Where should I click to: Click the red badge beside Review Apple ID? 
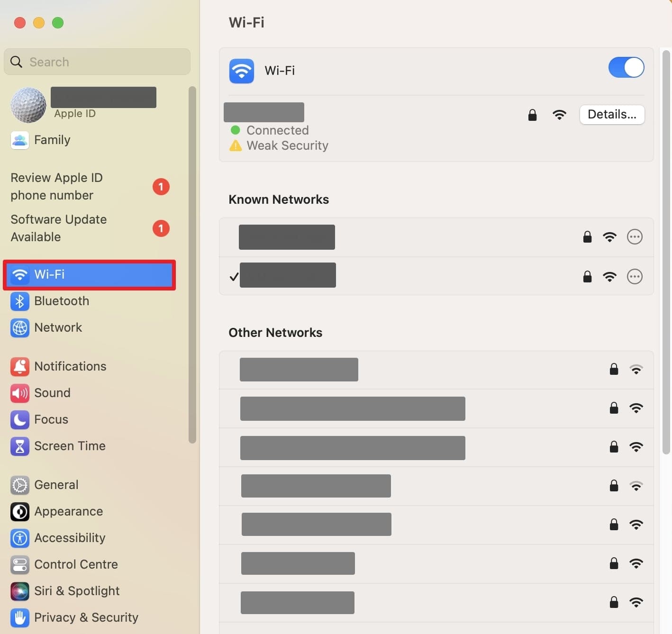click(161, 187)
